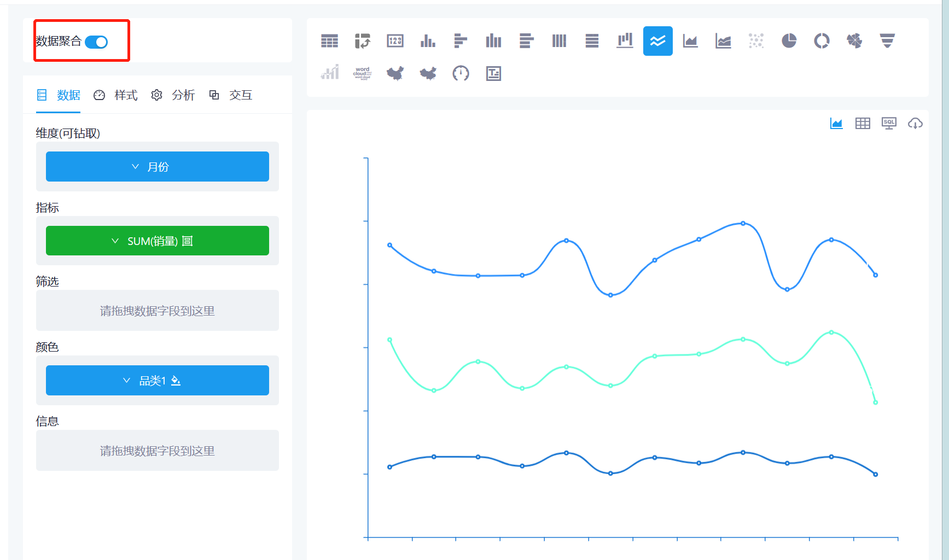The height and width of the screenshot is (560, 949).
Task: Select the scatter chart type
Action: click(x=756, y=40)
